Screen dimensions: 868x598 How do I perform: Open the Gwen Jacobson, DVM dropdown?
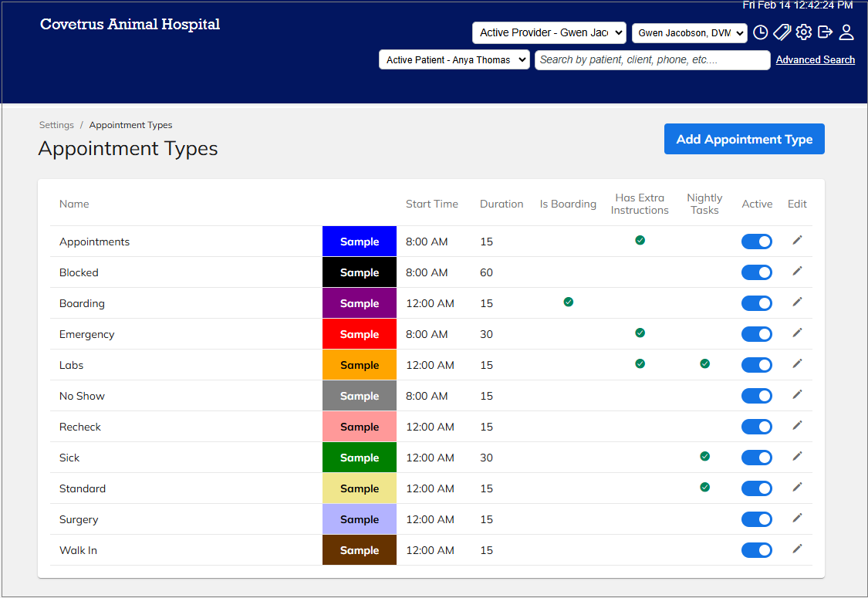tap(690, 33)
